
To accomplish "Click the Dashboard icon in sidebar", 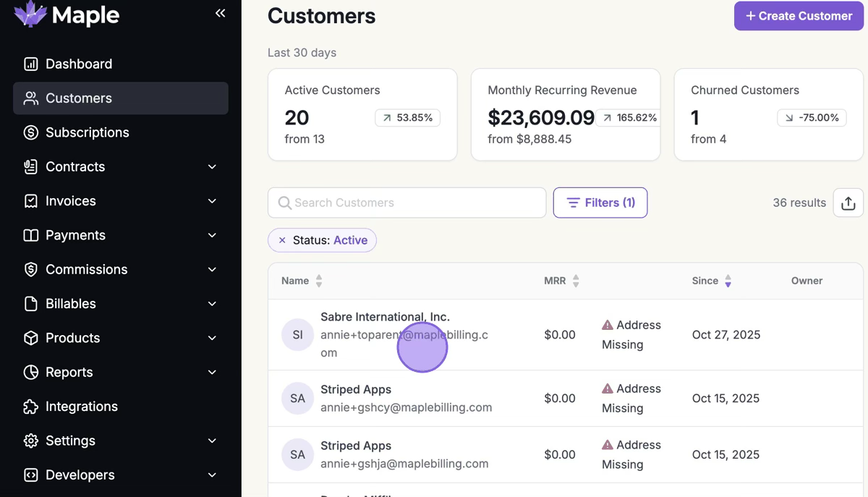I will pyautogui.click(x=30, y=64).
